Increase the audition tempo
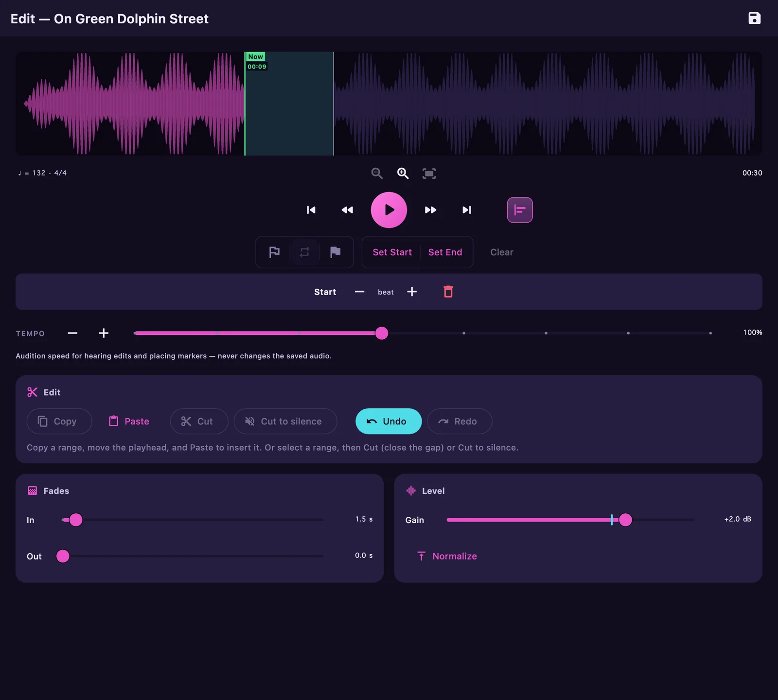Viewport: 778px width, 700px height. click(104, 333)
